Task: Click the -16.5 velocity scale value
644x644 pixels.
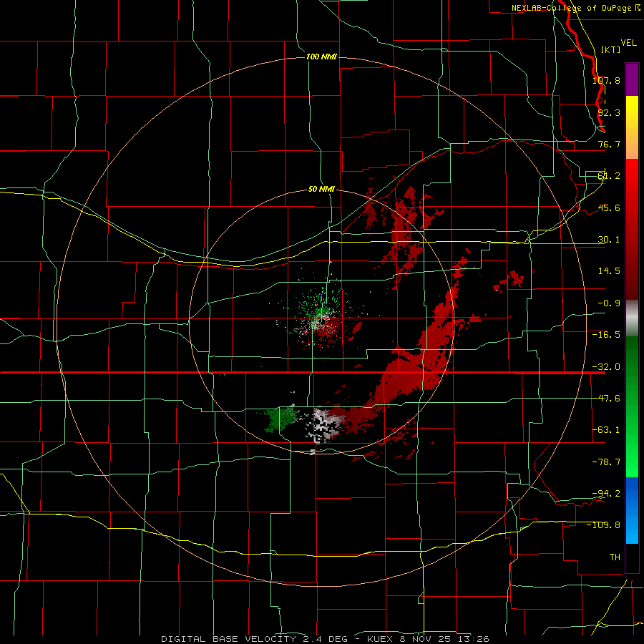Action: 606,335
